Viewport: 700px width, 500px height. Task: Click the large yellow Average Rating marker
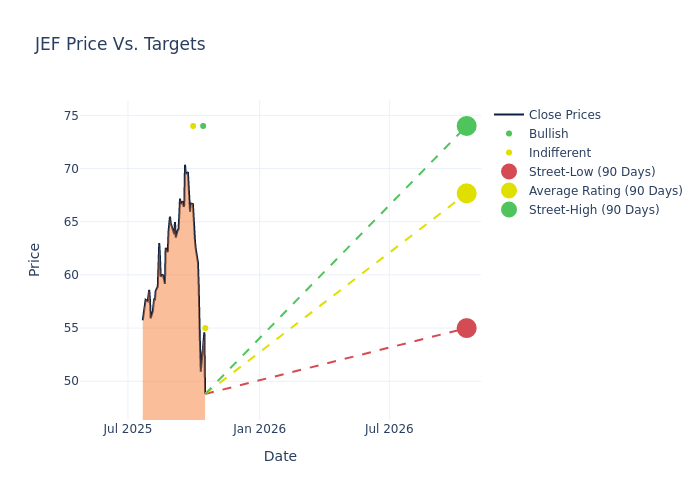(466, 193)
